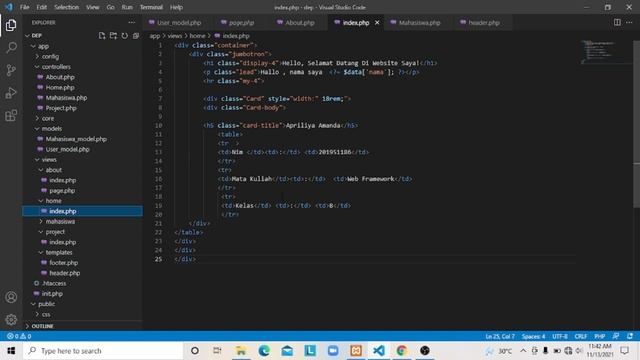Open .htaccess file
This screenshot has height=360, width=640.
click(54, 283)
